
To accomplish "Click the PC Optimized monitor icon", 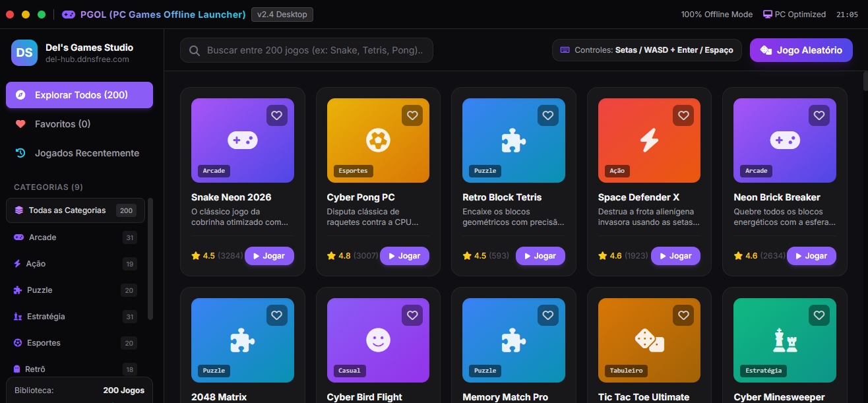I will pos(768,15).
